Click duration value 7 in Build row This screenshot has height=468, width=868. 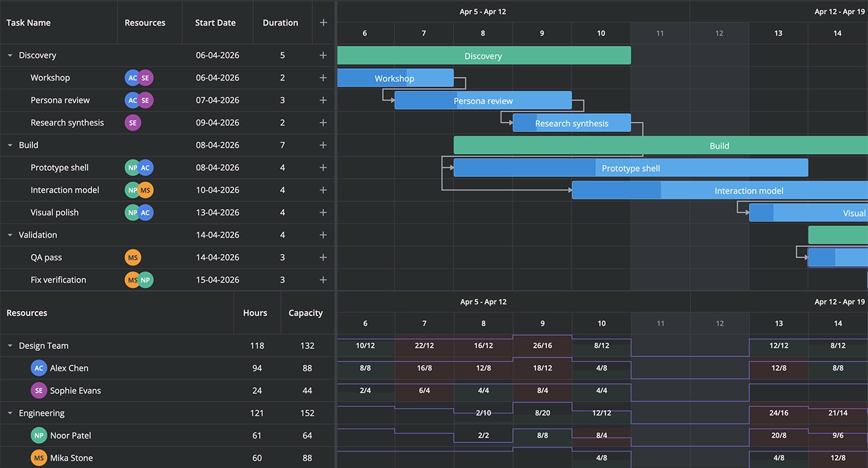[x=283, y=145]
